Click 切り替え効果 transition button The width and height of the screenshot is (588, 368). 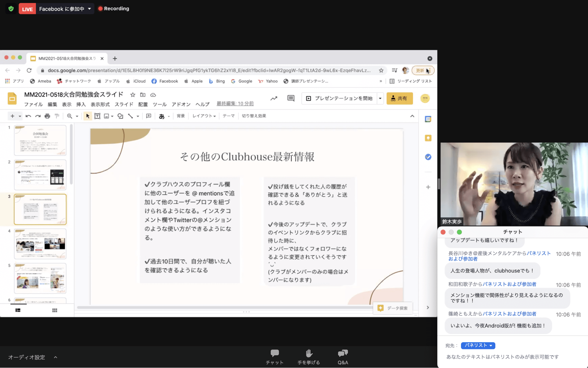pos(254,116)
